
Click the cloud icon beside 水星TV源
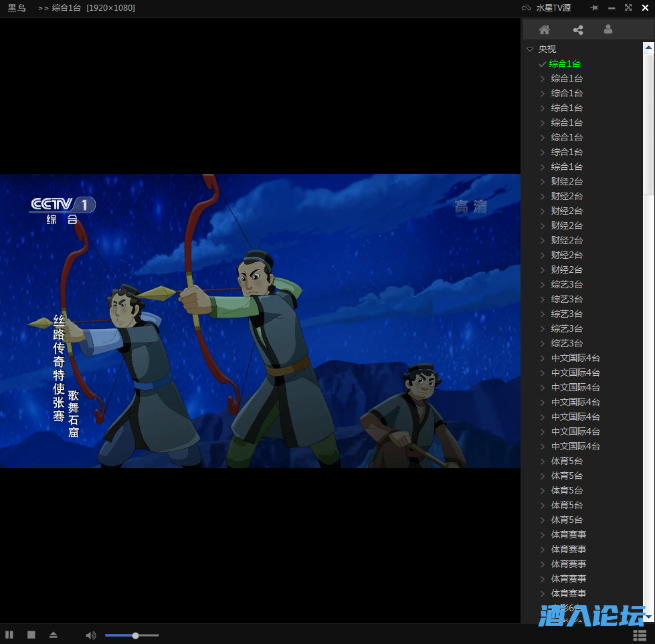[x=527, y=8]
